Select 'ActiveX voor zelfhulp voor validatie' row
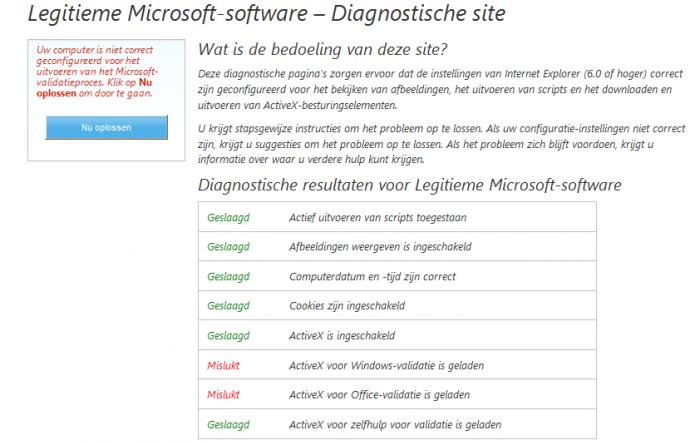The height and width of the screenshot is (445, 700). 397,424
